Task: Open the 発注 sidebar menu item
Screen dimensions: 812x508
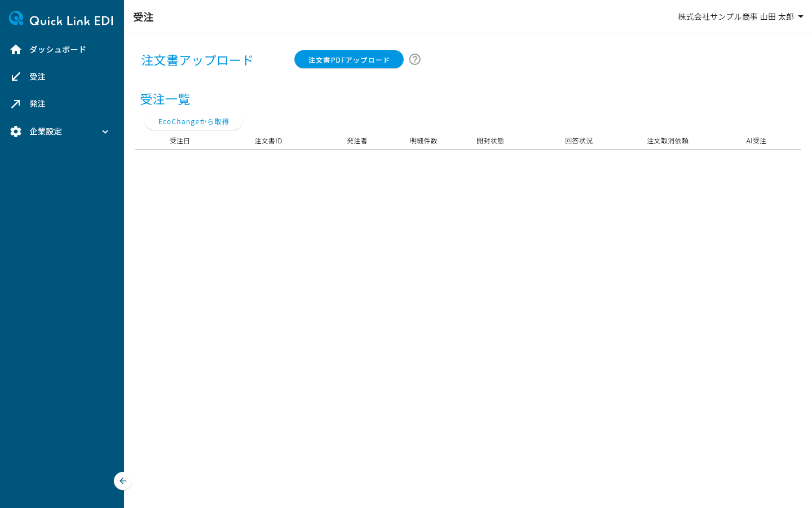Action: click(x=62, y=104)
